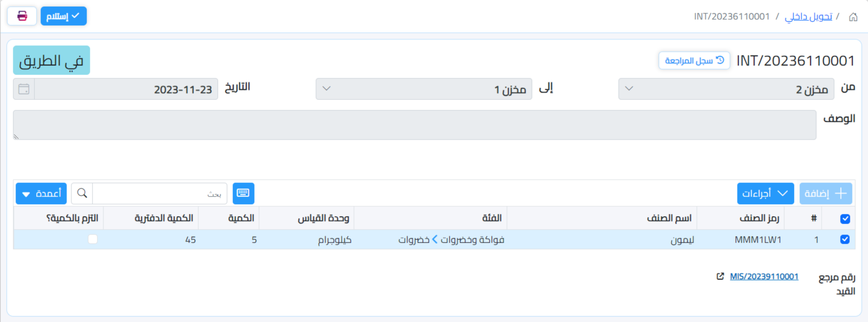The width and height of the screenshot is (868, 322).
Task: Expand the أعمدة columns dropdown
Action: coord(41,193)
